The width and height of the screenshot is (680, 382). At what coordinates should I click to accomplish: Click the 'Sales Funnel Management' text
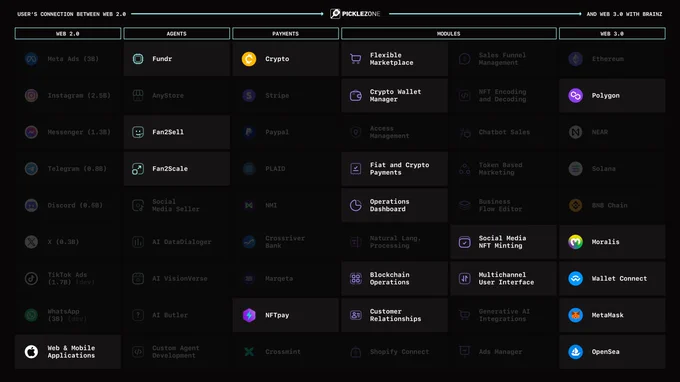point(502,59)
